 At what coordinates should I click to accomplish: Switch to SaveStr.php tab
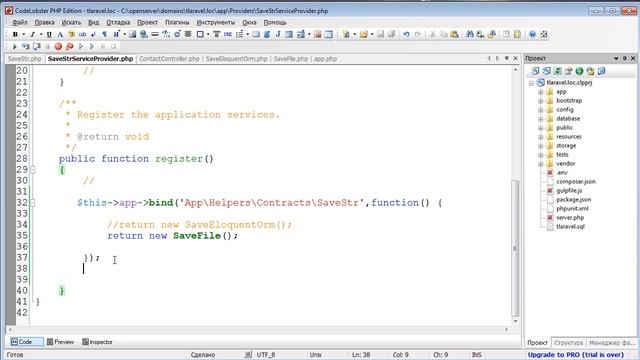pyautogui.click(x=24, y=59)
